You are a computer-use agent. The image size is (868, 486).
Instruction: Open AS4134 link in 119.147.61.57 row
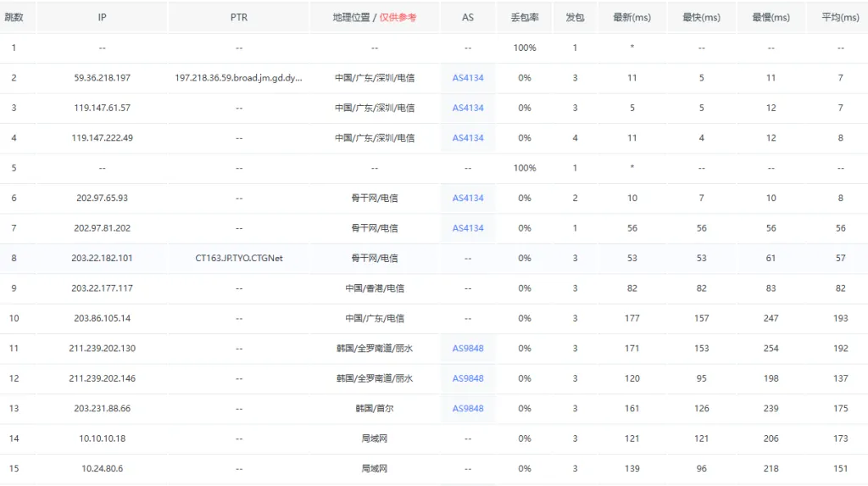(468, 108)
